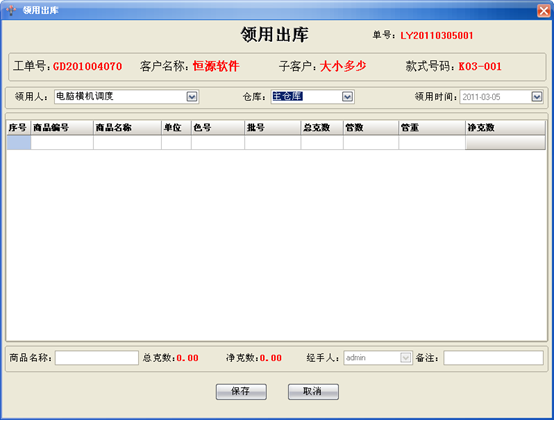555x421 pixels.
Task: Sort by the 色号 column header
Action: (x=218, y=127)
